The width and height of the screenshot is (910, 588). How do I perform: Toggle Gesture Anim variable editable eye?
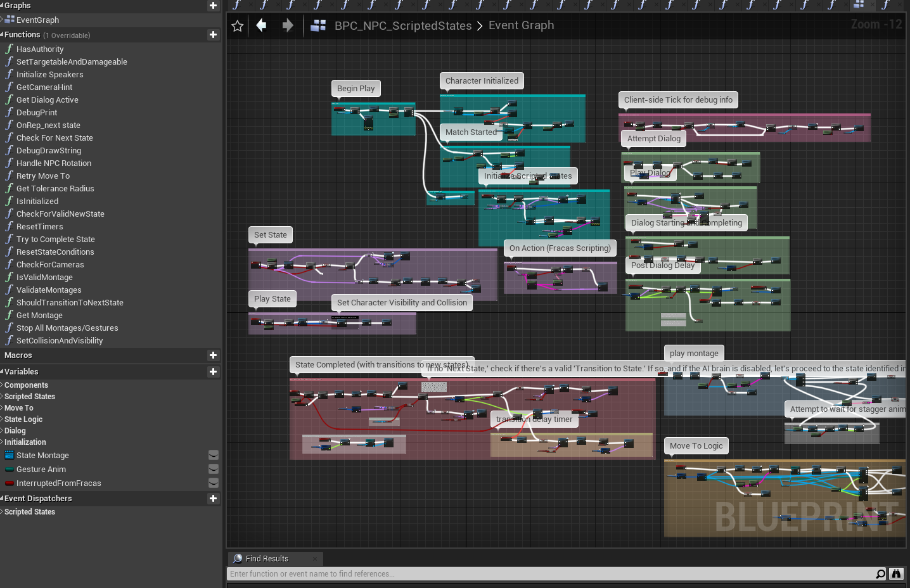pyautogui.click(x=214, y=470)
